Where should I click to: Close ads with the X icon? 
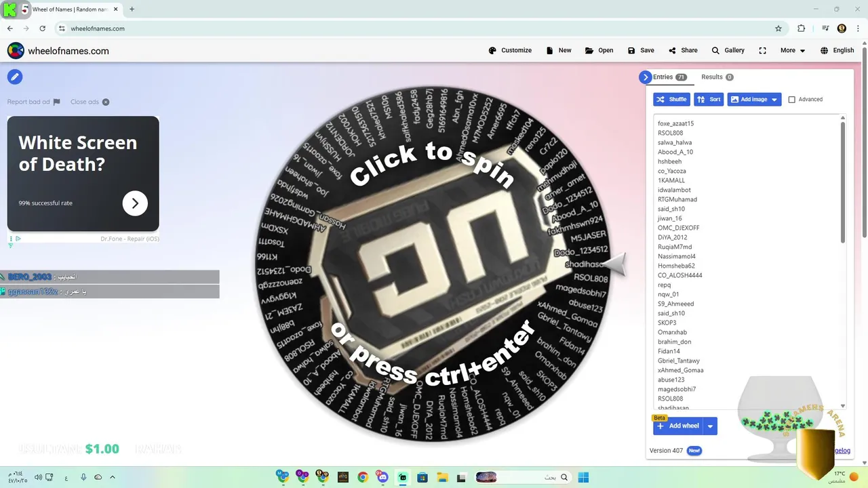click(105, 102)
